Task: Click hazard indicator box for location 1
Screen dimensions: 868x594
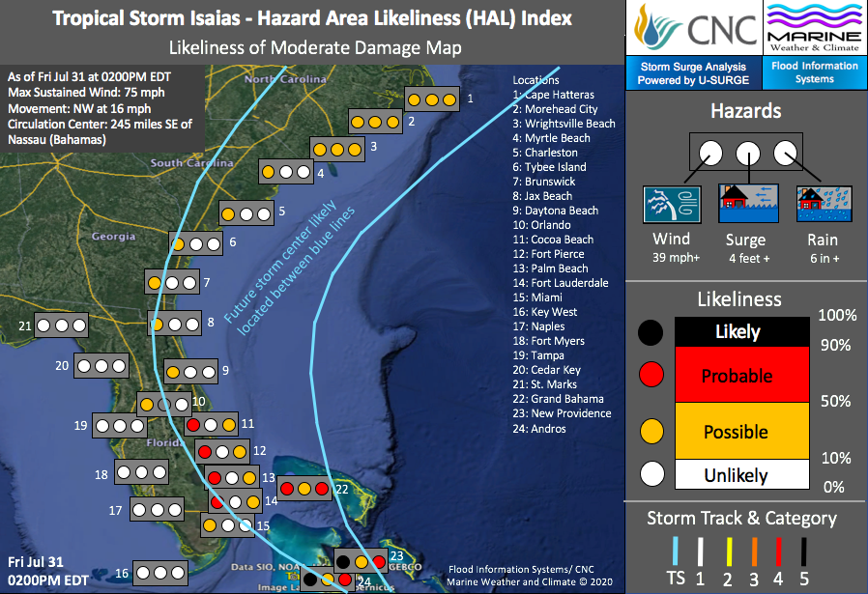Action: coord(432,99)
